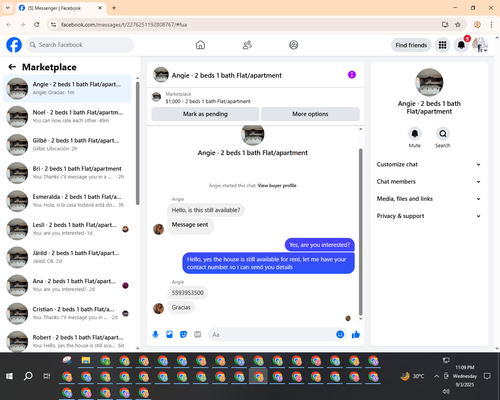The image size is (500, 400).
Task: Open the Groups icon in top navigation
Action: pyautogui.click(x=294, y=45)
